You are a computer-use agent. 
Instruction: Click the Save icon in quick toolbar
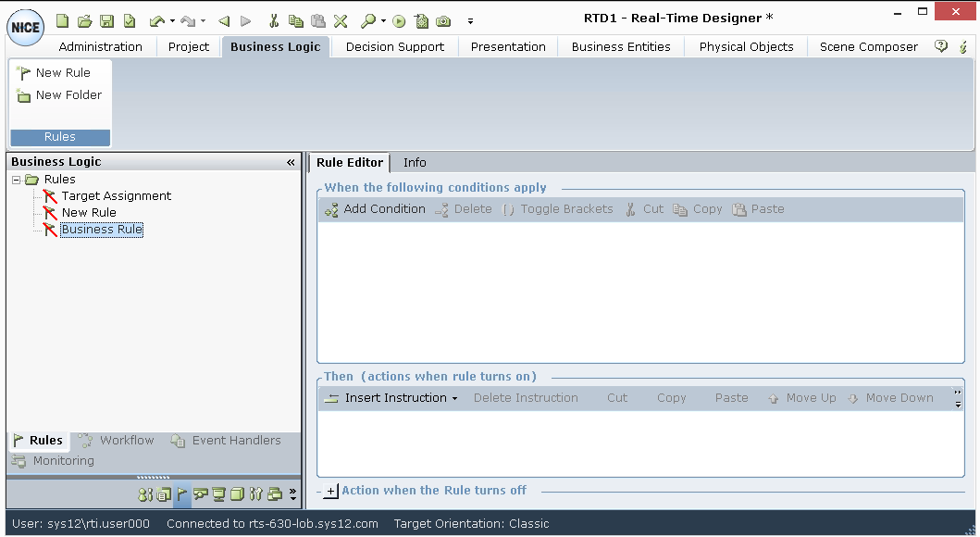tap(106, 20)
